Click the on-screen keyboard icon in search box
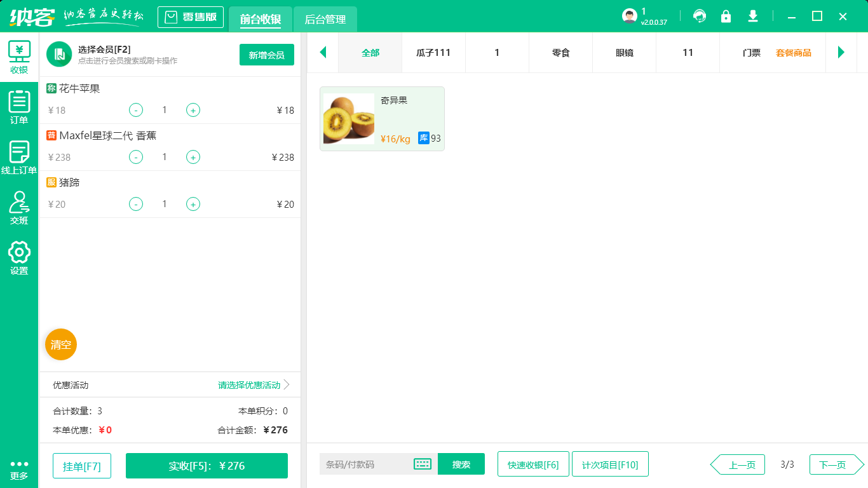Viewport: 868px width, 488px height. pyautogui.click(x=423, y=464)
